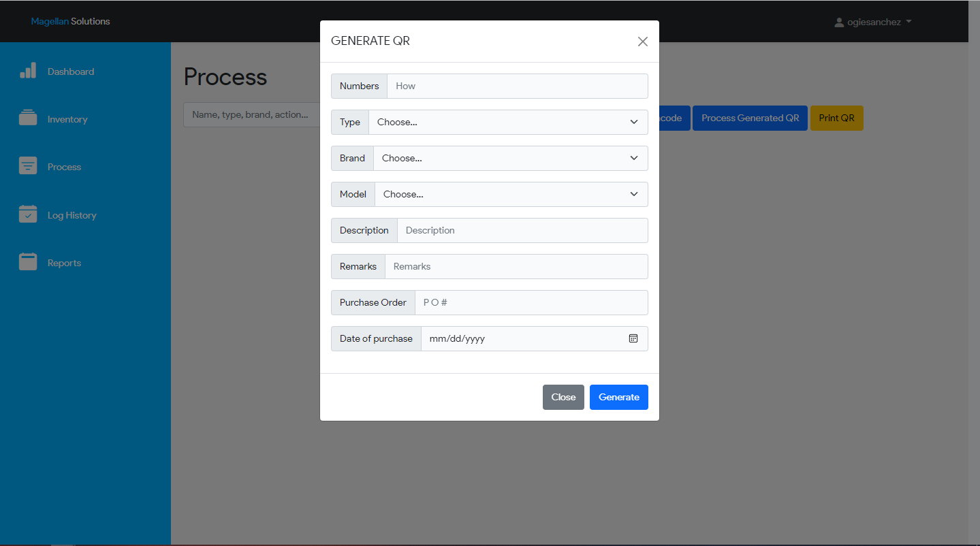This screenshot has width=980, height=546.
Task: Open the Type dropdown in the dialog
Action: tap(507, 122)
